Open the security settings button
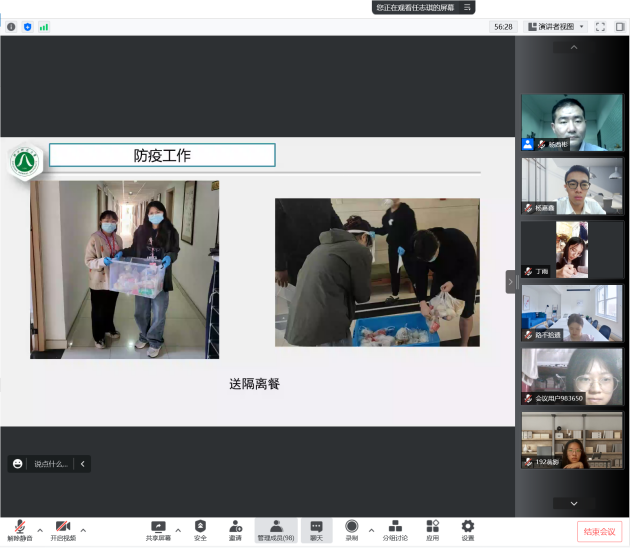The height and width of the screenshot is (548, 630). click(x=200, y=530)
